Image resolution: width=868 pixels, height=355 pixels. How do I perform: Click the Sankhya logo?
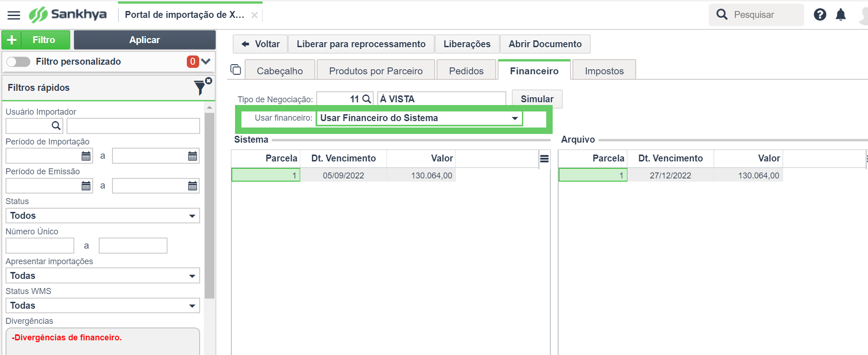[x=68, y=15]
